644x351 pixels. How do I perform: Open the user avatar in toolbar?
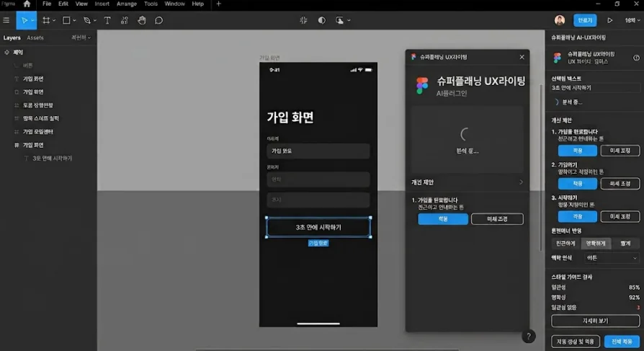click(560, 20)
